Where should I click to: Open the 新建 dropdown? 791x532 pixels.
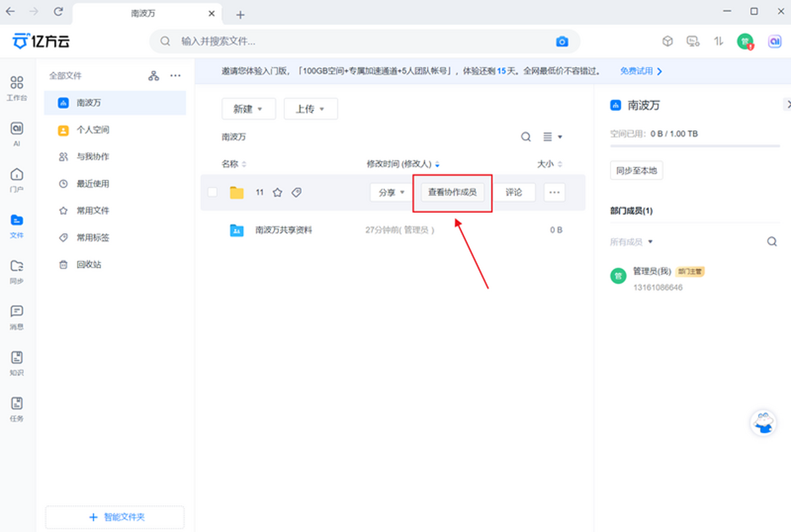click(x=249, y=109)
